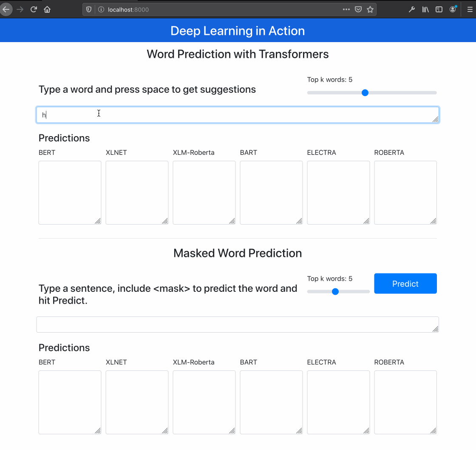This screenshot has width=476, height=450.
Task: Click the upper XLM-Roberta predictions box
Action: click(x=204, y=193)
